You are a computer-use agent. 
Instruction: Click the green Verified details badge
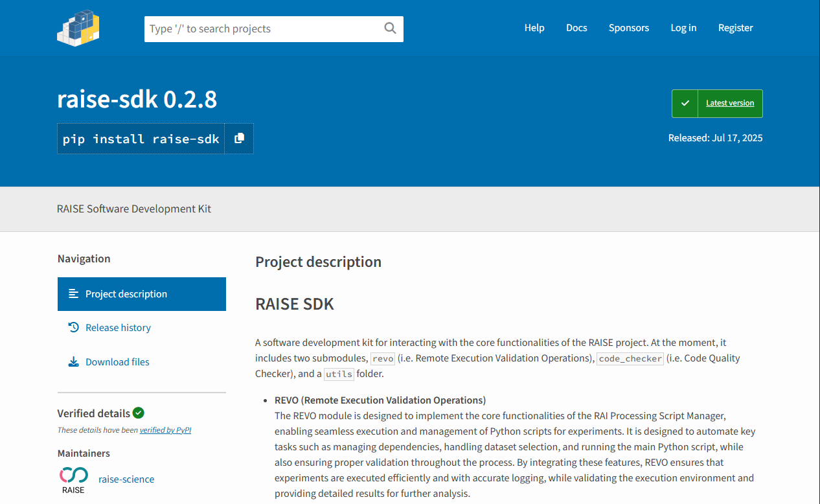(139, 413)
